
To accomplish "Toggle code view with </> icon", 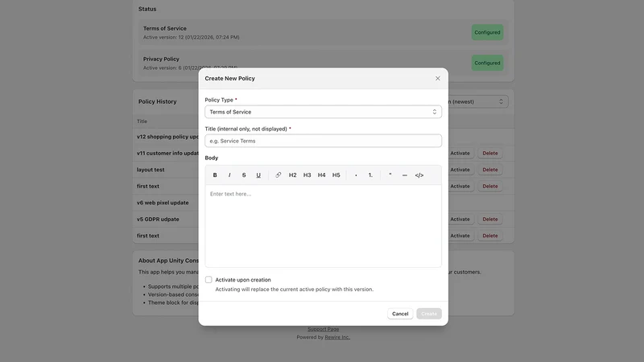I will tap(419, 175).
